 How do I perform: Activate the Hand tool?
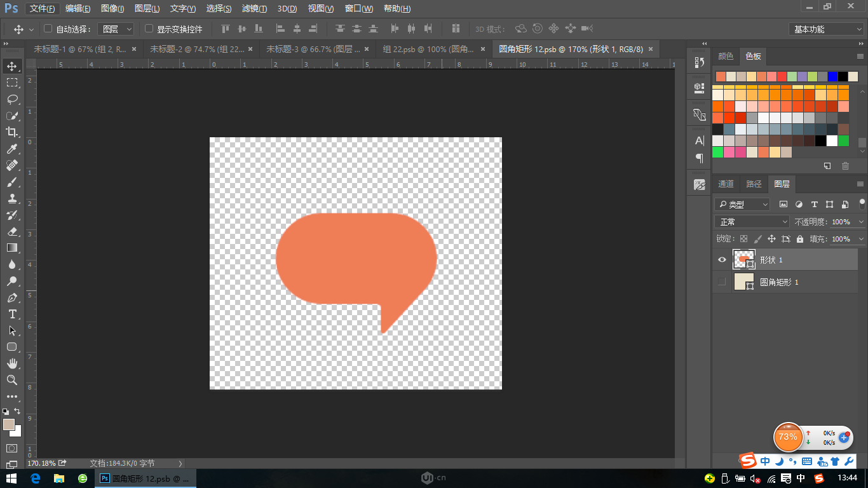click(x=12, y=363)
